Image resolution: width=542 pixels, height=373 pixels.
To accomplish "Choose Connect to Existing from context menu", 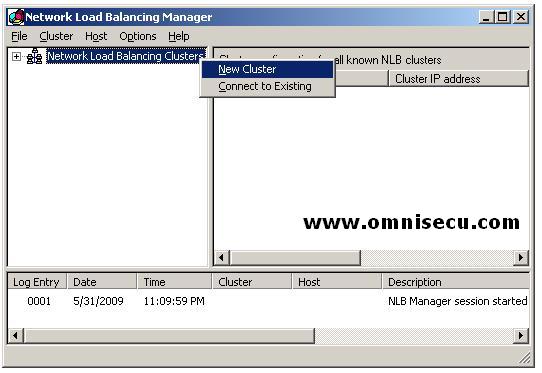I will [x=267, y=86].
